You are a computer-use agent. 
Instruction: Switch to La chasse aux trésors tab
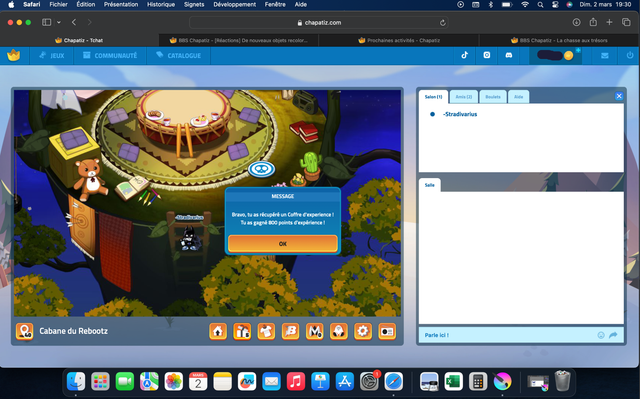pos(559,40)
